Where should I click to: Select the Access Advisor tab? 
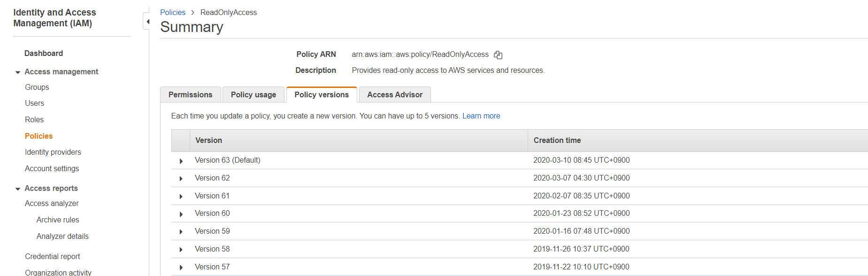394,95
